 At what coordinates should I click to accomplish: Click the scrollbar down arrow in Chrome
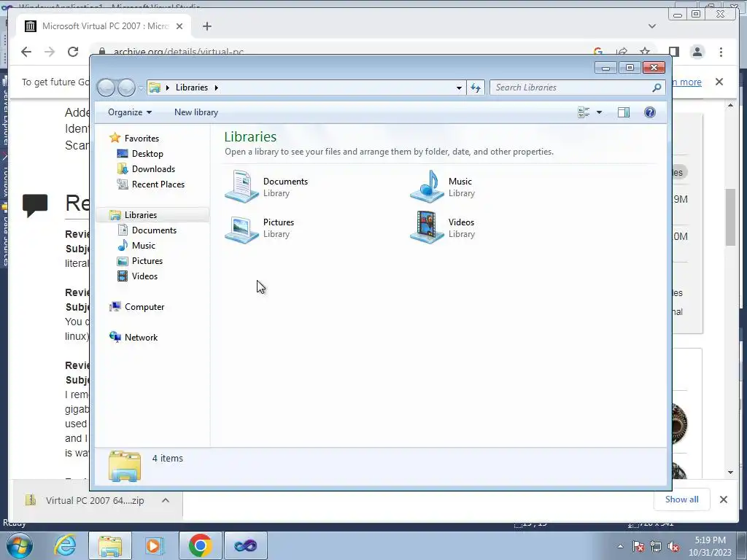pos(731,472)
